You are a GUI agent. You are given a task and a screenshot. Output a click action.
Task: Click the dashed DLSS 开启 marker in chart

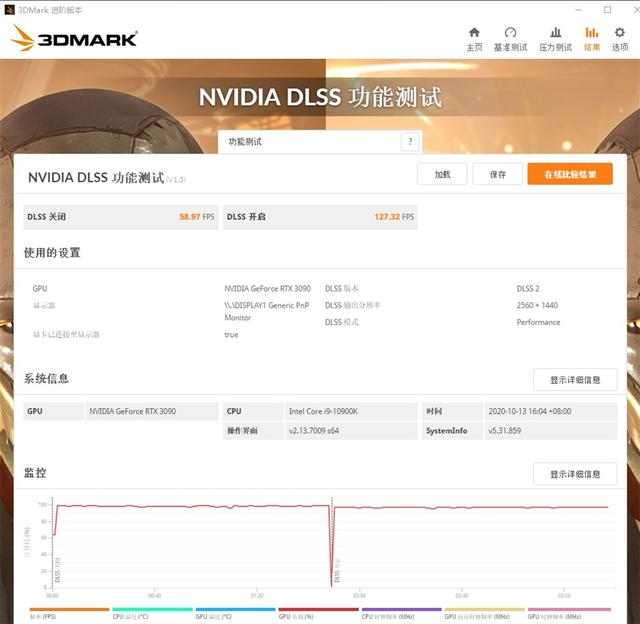tap(332, 543)
